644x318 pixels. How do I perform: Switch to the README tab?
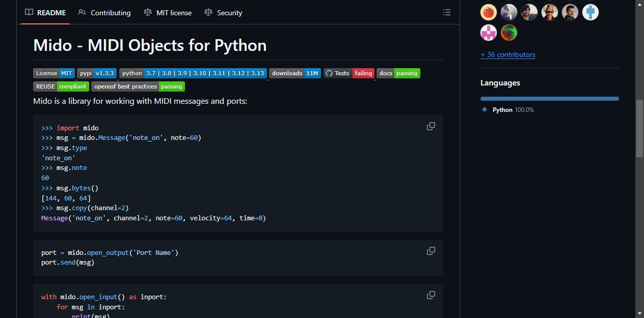click(x=45, y=13)
